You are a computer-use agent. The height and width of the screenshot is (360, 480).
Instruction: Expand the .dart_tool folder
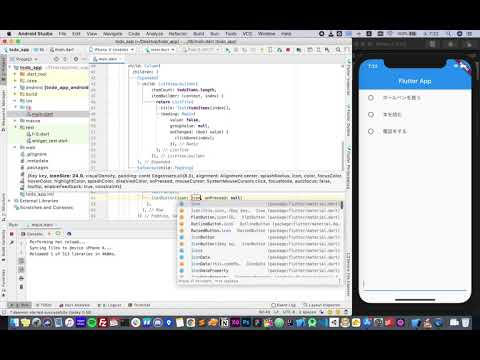[x=15, y=74]
